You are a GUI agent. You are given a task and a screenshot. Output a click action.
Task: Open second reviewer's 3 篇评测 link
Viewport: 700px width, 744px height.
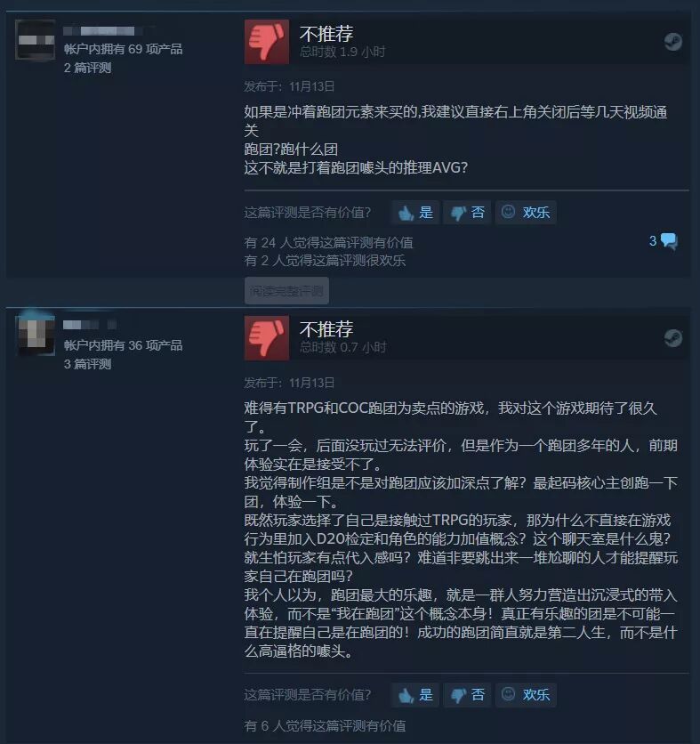pos(87,364)
